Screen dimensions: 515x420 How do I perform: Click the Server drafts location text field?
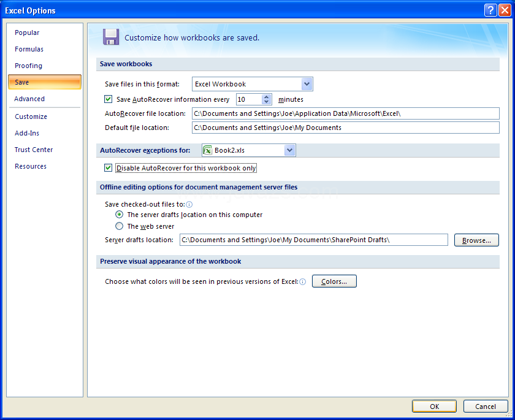click(x=314, y=240)
